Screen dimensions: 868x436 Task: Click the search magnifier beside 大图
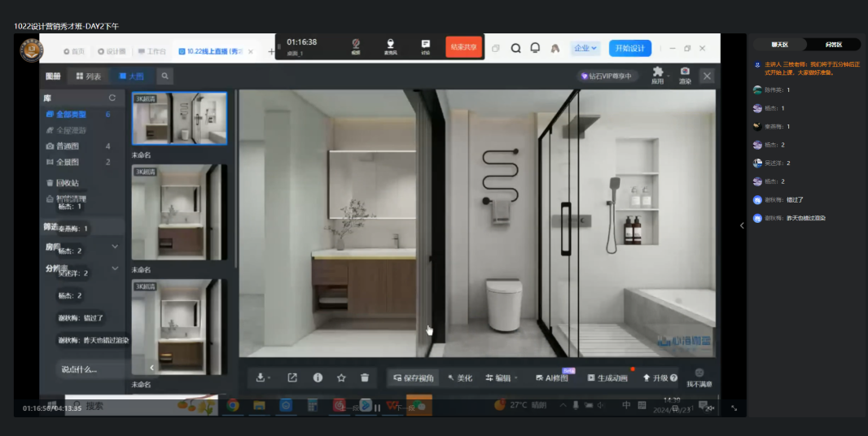tap(164, 76)
